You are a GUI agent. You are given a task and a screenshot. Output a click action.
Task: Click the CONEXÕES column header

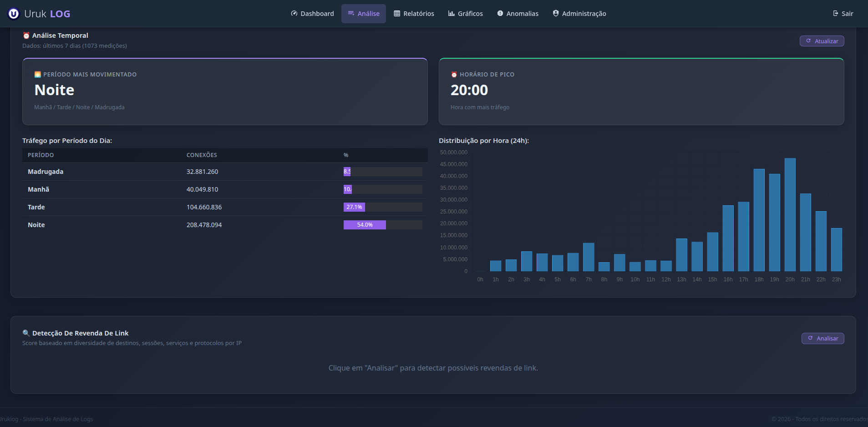[x=202, y=155]
